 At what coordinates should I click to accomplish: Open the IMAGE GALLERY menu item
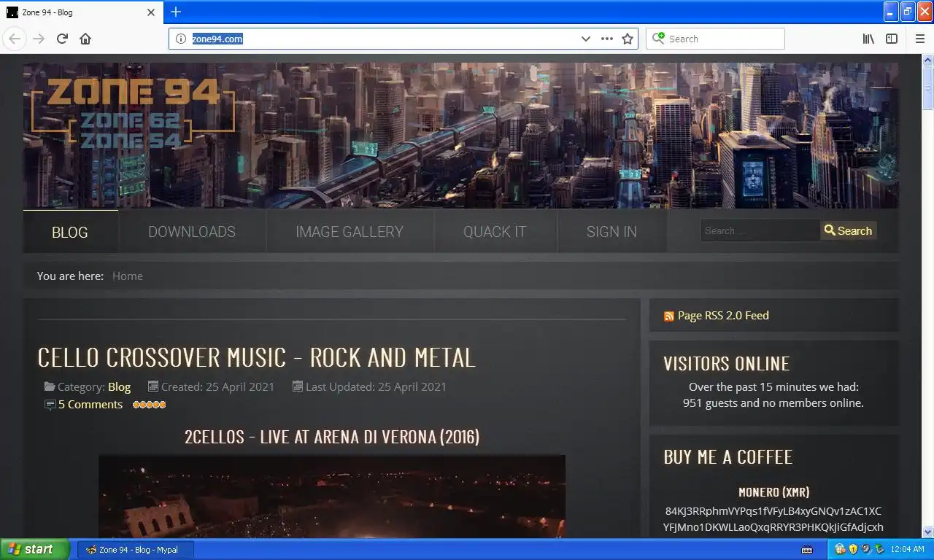pyautogui.click(x=350, y=232)
